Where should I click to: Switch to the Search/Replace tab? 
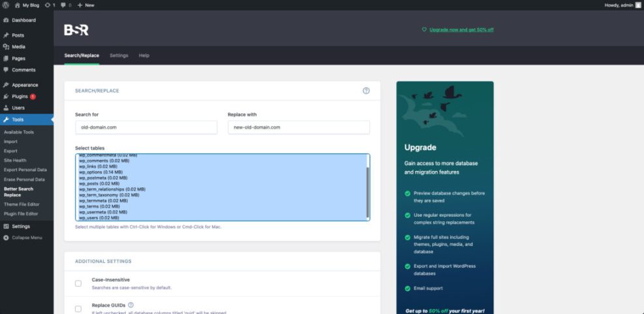pos(82,55)
